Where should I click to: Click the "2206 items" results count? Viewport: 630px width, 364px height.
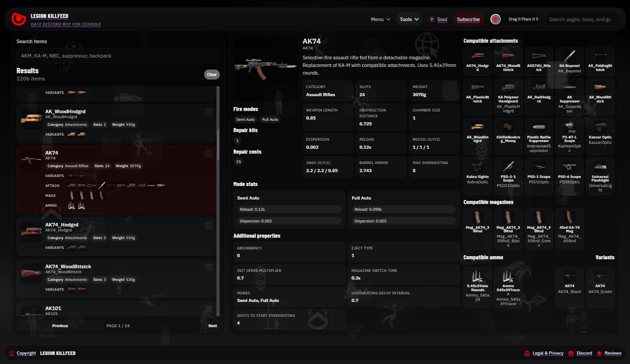[31, 79]
